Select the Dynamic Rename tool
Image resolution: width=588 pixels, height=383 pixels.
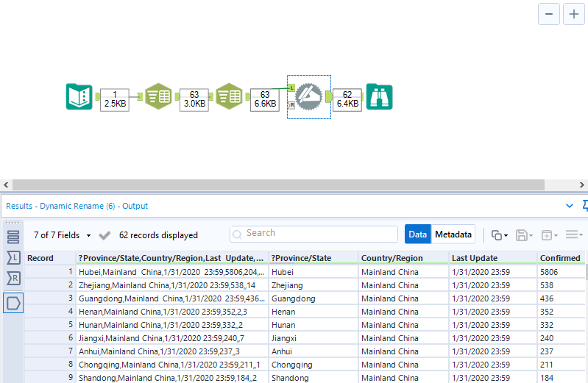coord(309,97)
